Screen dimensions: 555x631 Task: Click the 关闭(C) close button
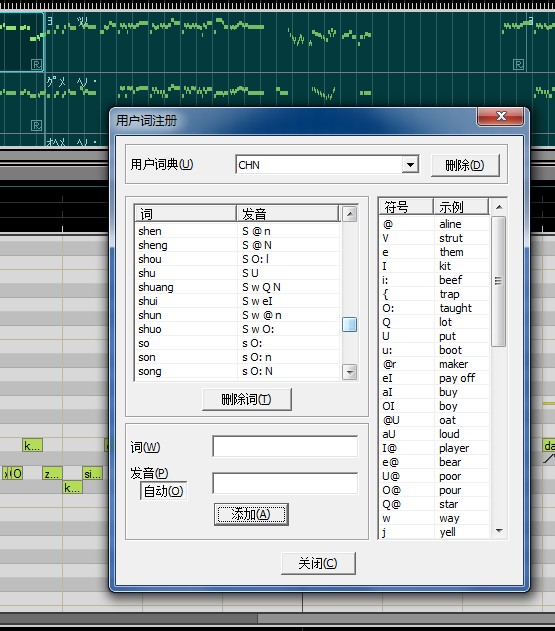tap(318, 563)
